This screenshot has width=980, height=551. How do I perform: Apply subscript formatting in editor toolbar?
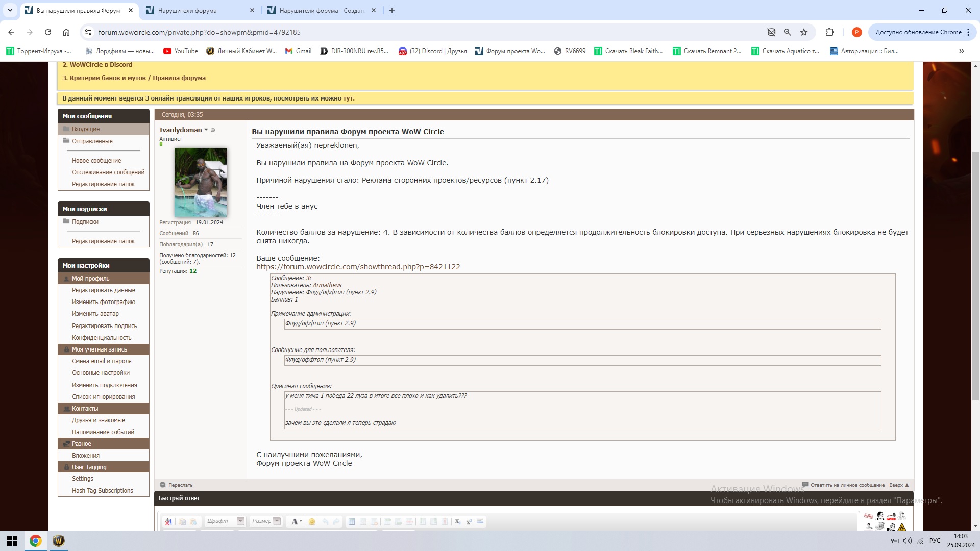click(457, 521)
